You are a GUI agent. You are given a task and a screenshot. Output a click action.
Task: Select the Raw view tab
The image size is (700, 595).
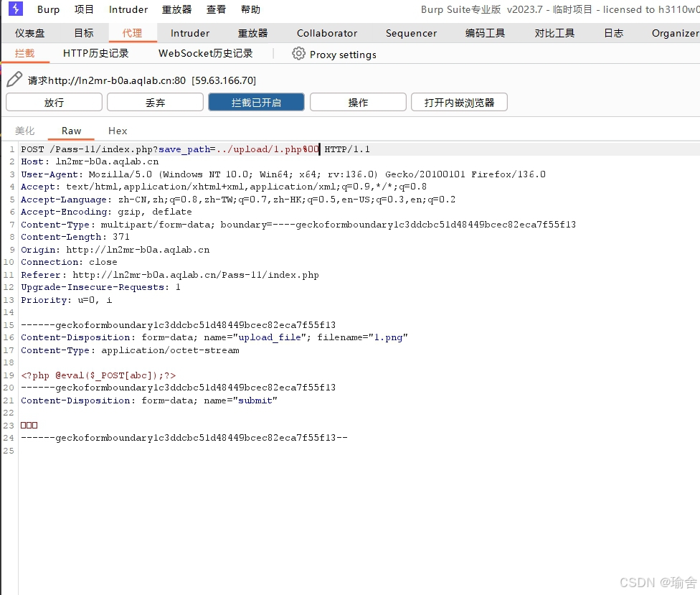click(x=72, y=131)
